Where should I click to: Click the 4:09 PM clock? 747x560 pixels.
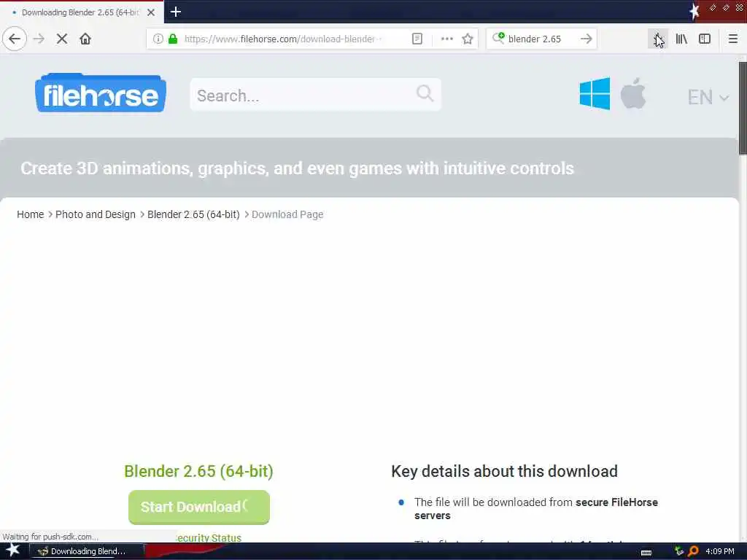720,551
